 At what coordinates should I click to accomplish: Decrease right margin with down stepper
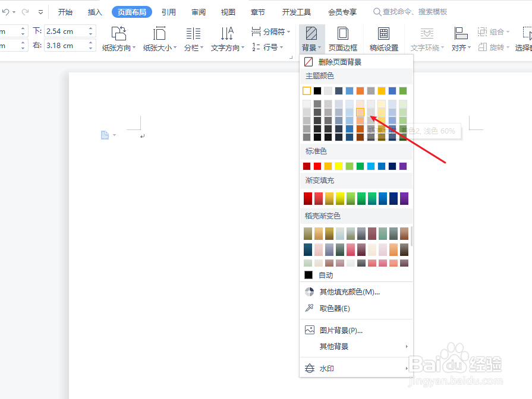click(90, 49)
